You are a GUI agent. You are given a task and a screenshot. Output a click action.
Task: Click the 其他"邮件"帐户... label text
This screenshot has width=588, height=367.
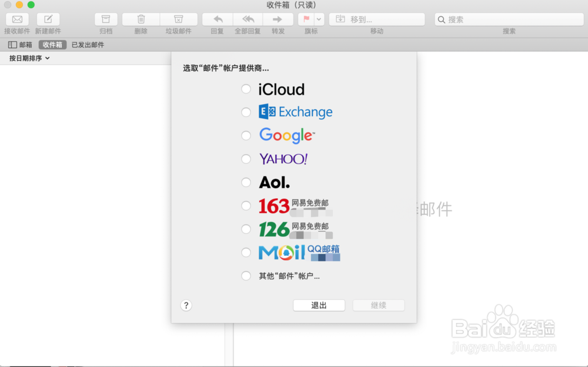[x=289, y=276]
